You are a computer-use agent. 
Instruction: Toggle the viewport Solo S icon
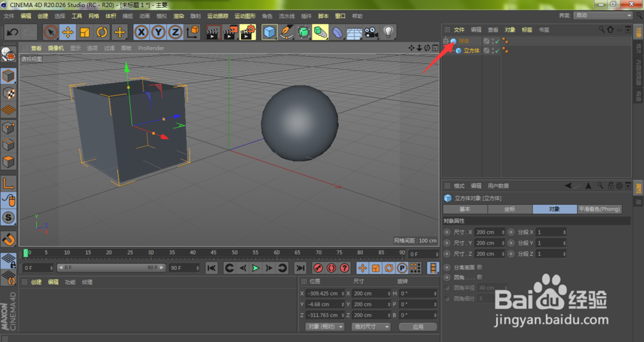[8, 217]
